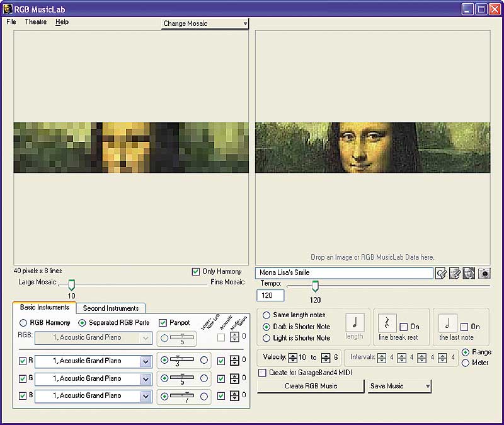Click the original Mona Lisa image
The width and height of the screenshot is (504, 425).
pyautogui.click(x=373, y=148)
